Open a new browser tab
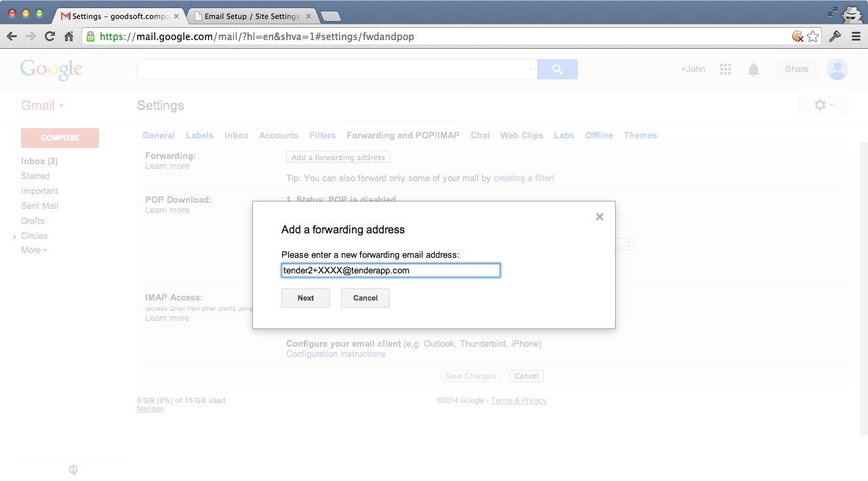 [x=330, y=16]
